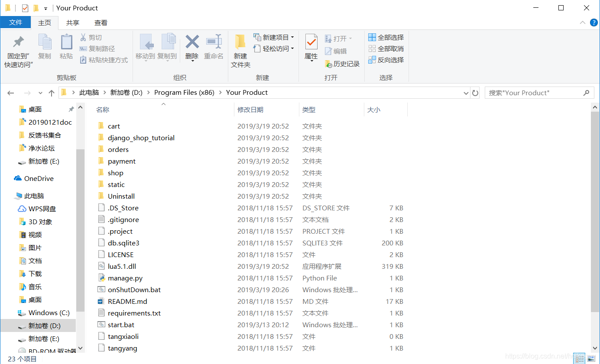Click the Move to (移动到) icon
600x364 pixels.
(146, 42)
